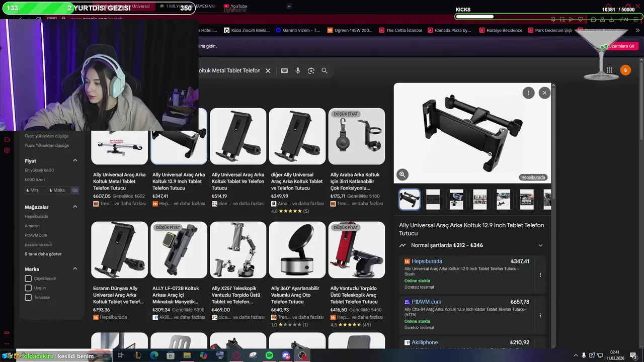The height and width of the screenshot is (362, 644).
Task: Open the Ramada Plaza bookmark
Action: tap(449, 30)
